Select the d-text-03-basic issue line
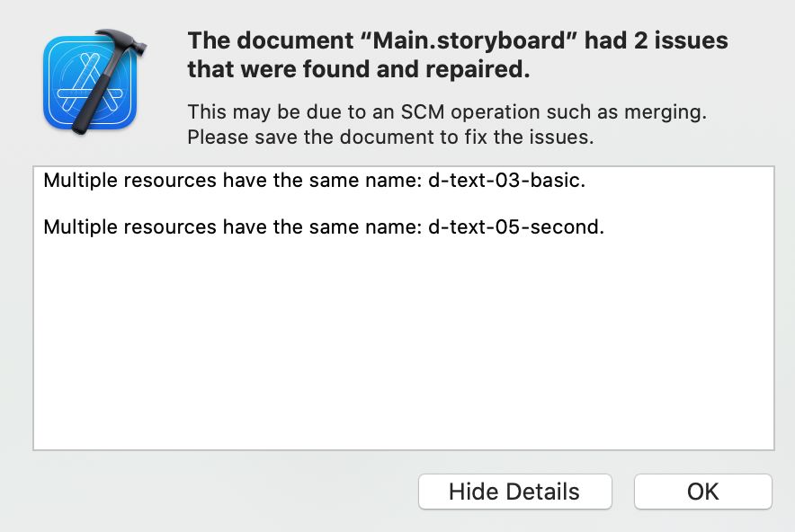Viewport: 795px width, 532px height. click(x=315, y=181)
